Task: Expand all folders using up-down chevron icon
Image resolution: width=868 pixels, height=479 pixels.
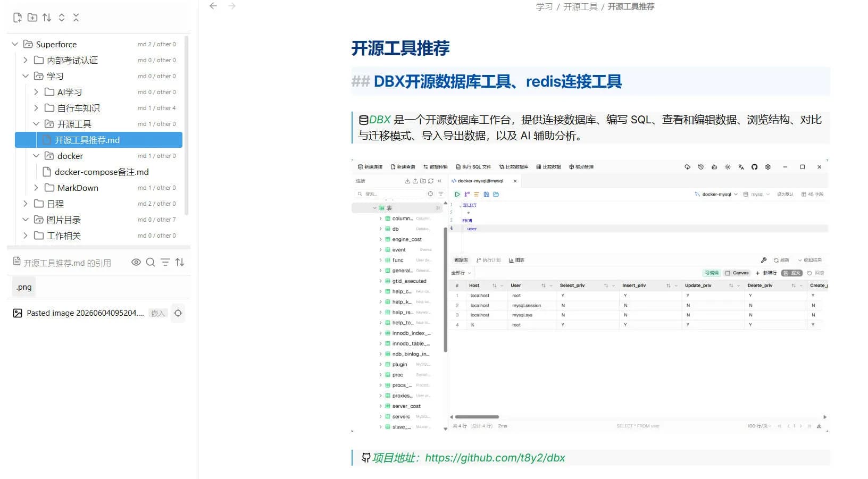Action: (62, 18)
